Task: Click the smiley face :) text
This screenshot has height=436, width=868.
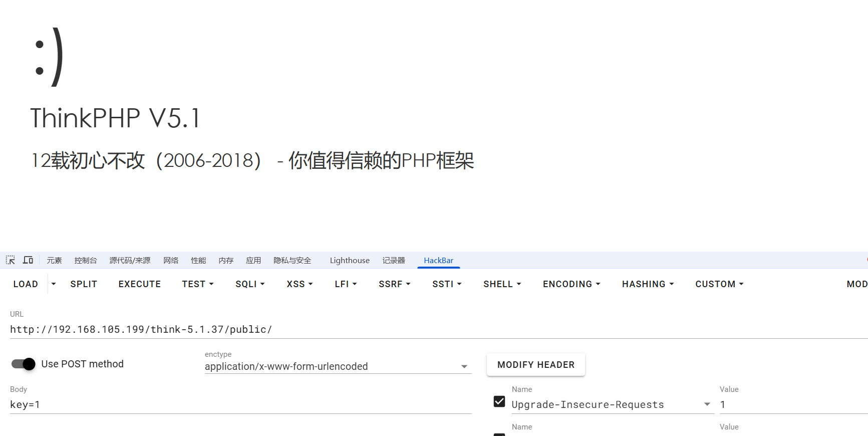Action: pos(50,57)
